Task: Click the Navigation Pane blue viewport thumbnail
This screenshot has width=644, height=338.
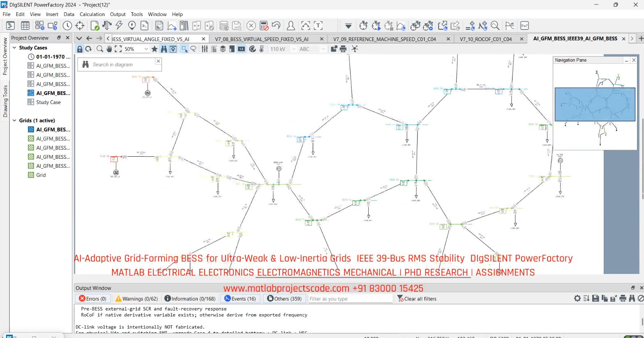Action: (x=595, y=104)
